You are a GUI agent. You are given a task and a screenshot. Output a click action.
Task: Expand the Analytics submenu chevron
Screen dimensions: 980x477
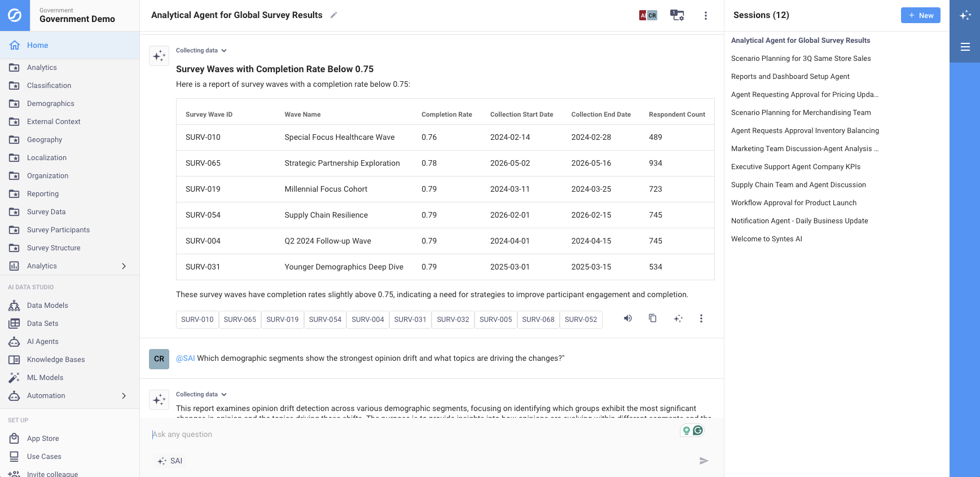click(x=124, y=266)
